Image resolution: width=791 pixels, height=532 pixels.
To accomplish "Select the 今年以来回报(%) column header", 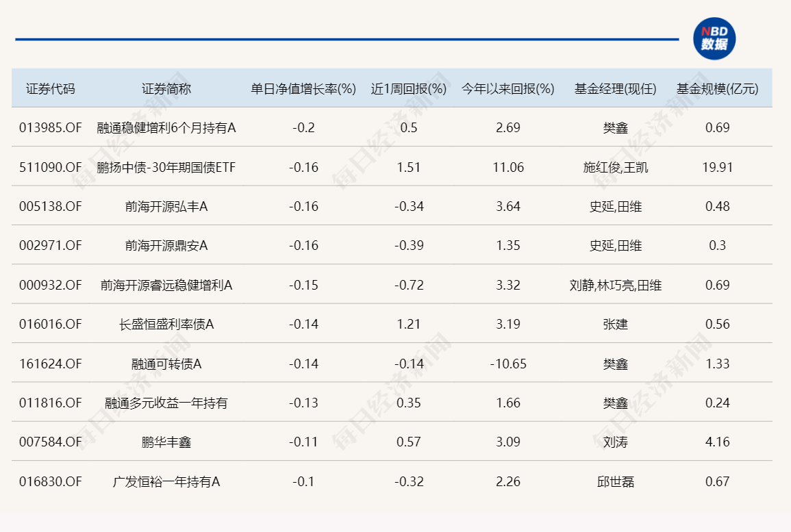I will [507, 89].
